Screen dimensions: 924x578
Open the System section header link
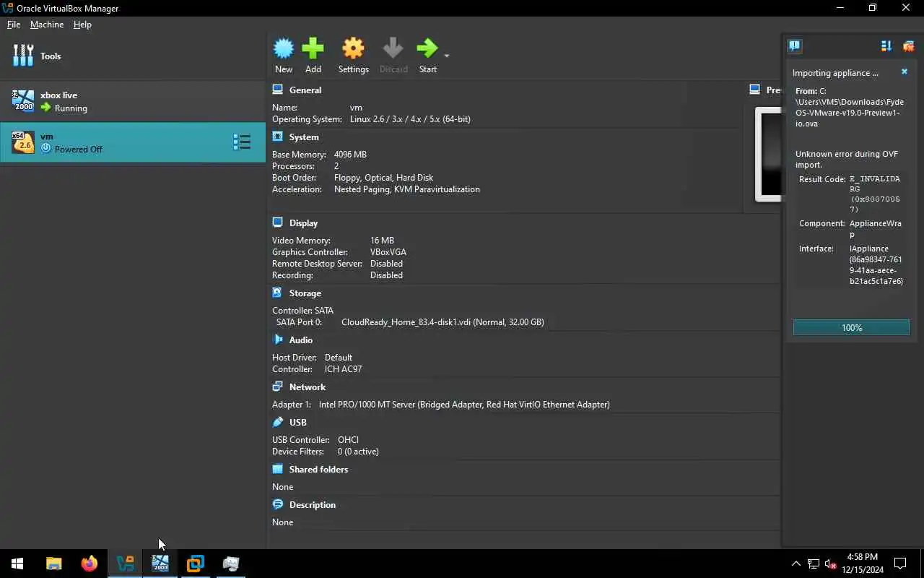coord(304,137)
